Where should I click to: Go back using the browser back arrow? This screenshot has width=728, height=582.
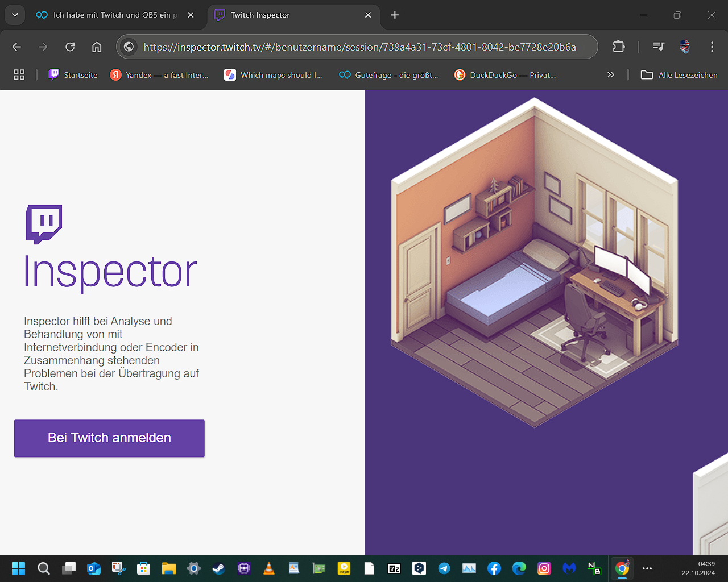(16, 47)
